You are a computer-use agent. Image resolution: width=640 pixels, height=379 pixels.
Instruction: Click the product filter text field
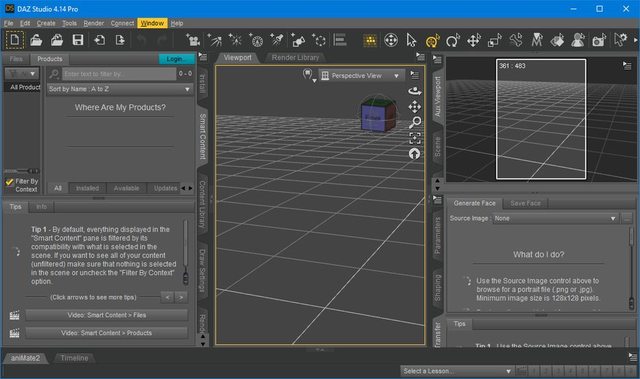pos(119,74)
